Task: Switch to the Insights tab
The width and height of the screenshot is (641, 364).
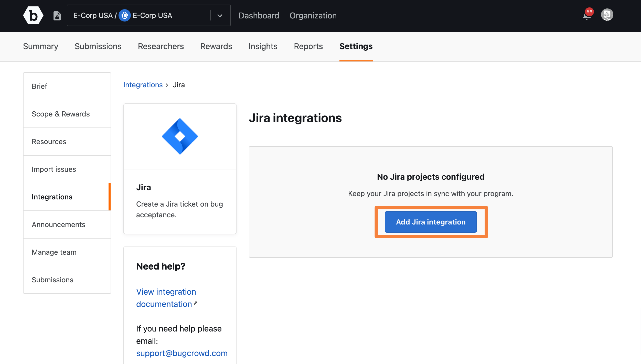Action: click(x=263, y=46)
